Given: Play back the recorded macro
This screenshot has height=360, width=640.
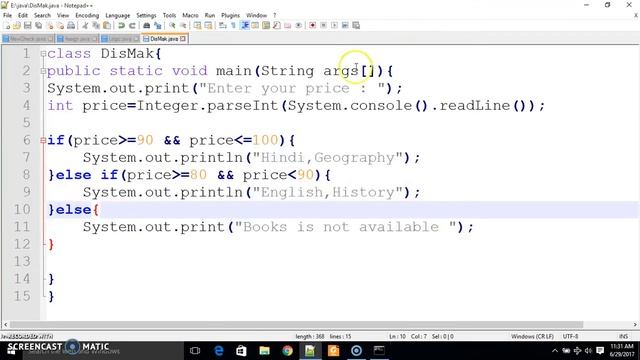Looking at the screenshot, I should click(334, 25).
